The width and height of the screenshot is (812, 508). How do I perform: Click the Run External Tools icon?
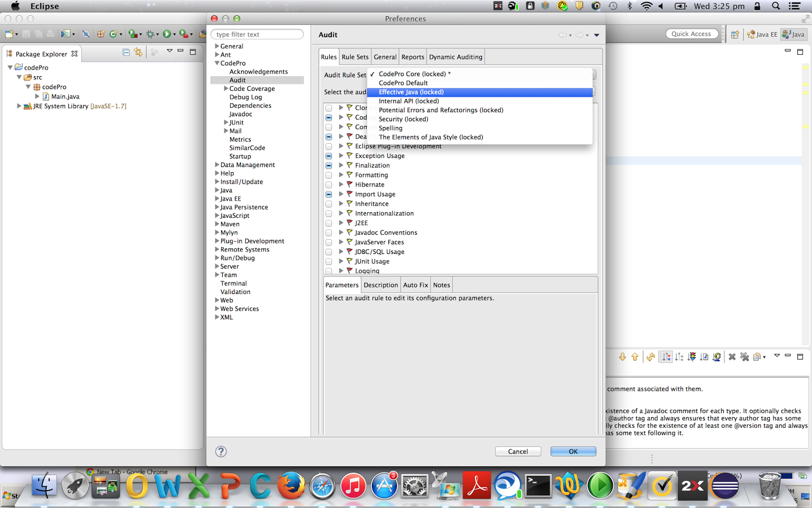point(184,34)
